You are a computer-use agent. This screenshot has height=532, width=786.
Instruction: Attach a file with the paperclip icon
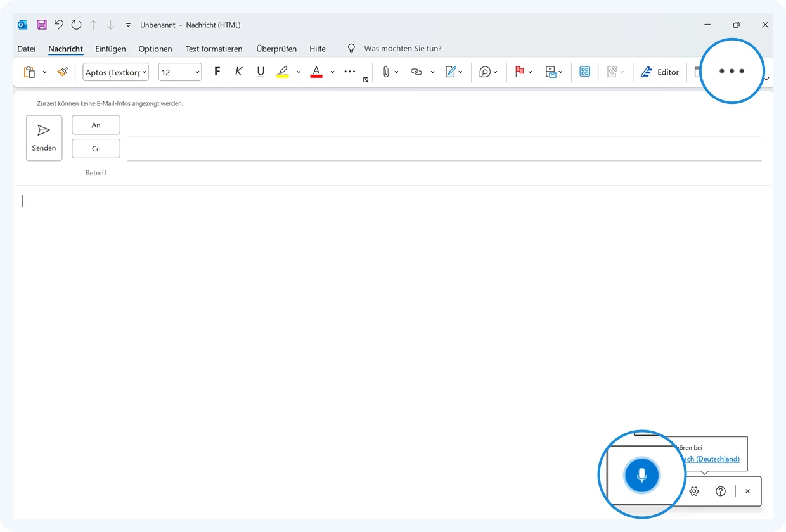[386, 72]
